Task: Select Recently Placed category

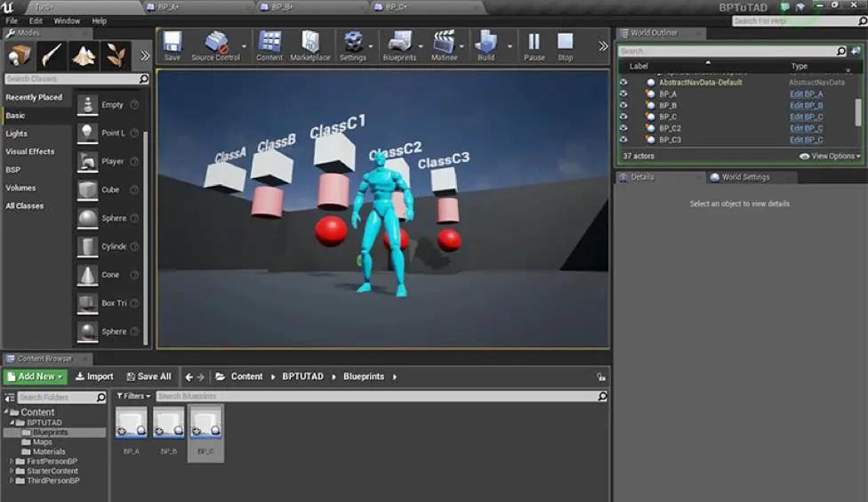Action: [34, 97]
